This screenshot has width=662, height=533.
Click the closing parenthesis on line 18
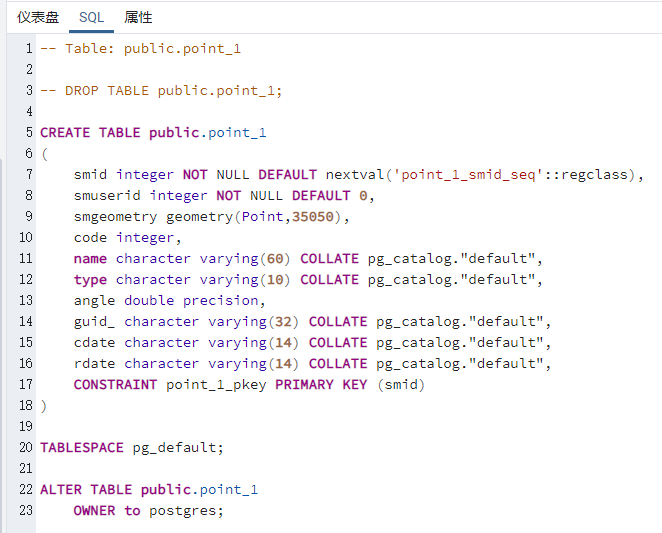[x=43, y=406]
